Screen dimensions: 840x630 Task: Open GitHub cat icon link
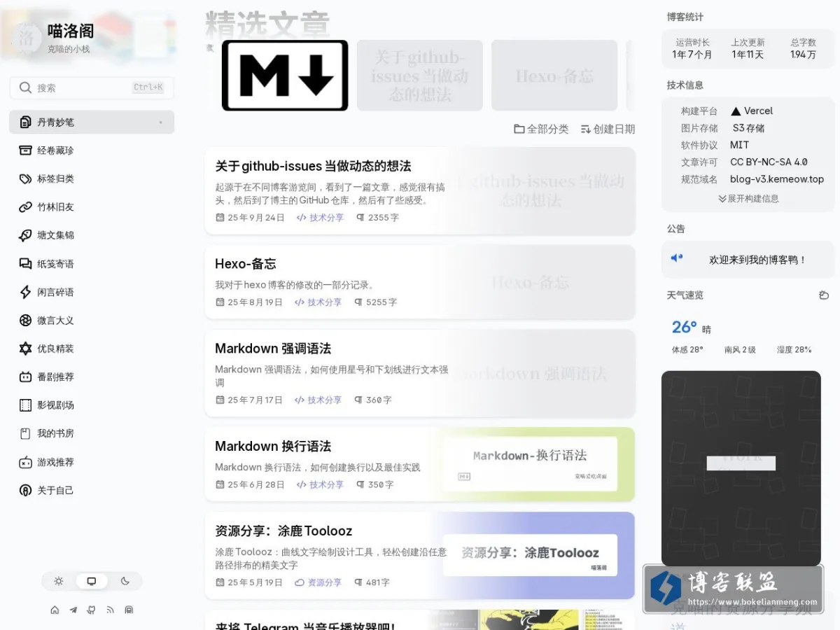(x=92, y=610)
